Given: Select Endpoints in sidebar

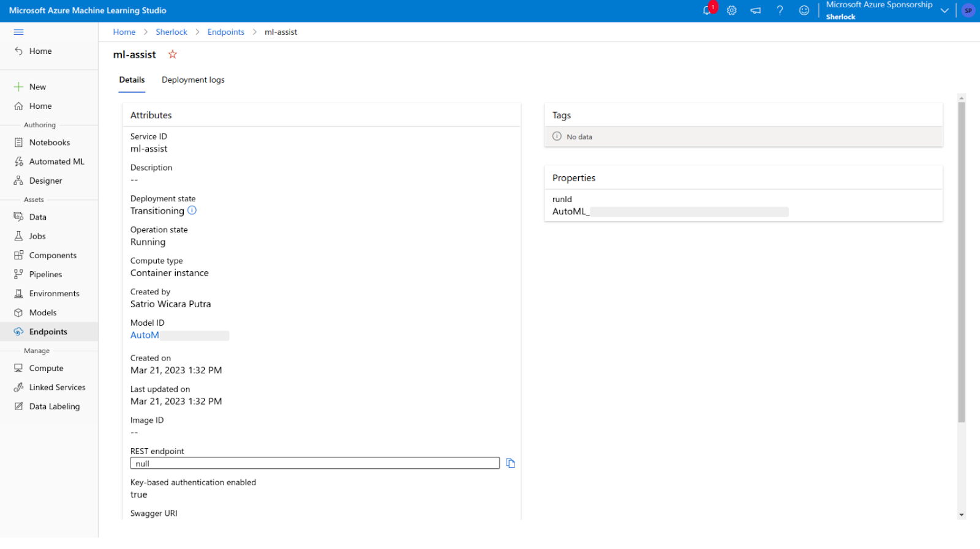Looking at the screenshot, I should 49,332.
